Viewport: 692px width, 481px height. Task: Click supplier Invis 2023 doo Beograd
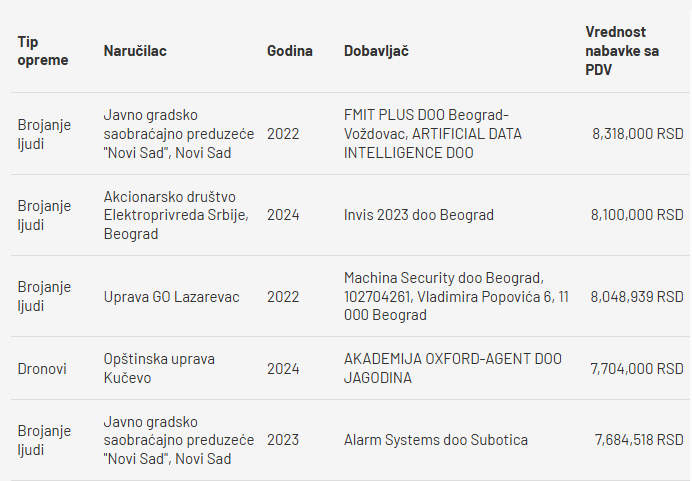point(418,215)
